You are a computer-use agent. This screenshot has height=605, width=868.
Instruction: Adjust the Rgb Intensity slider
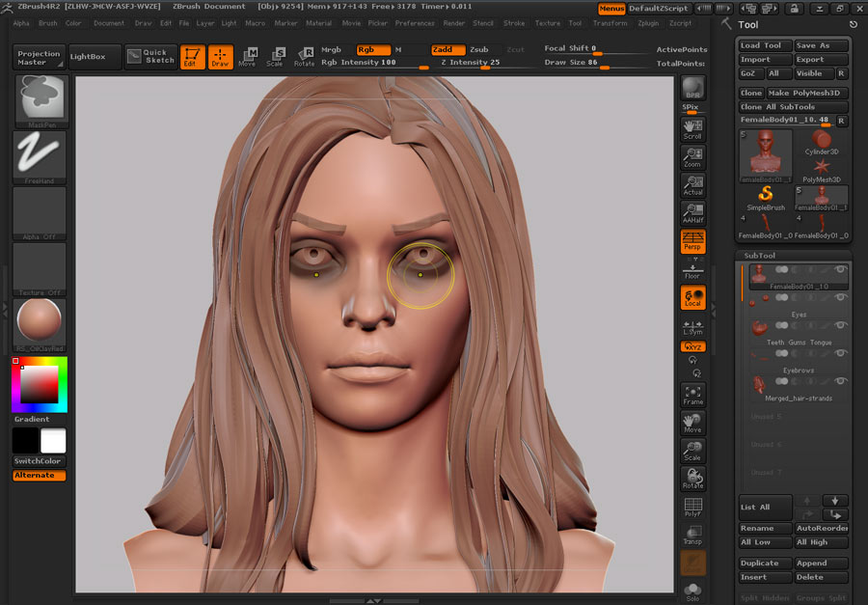pyautogui.click(x=375, y=63)
